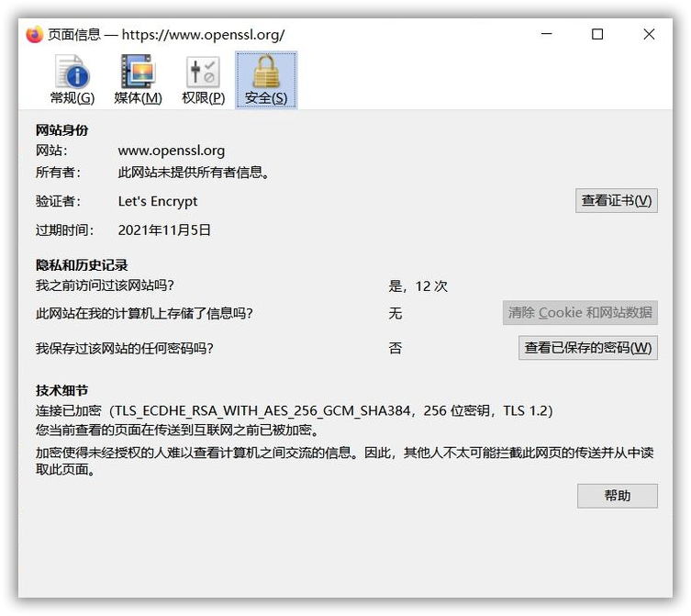Click the expiry date 2021年11月5日
Screen dimensions: 691x616
(x=164, y=230)
